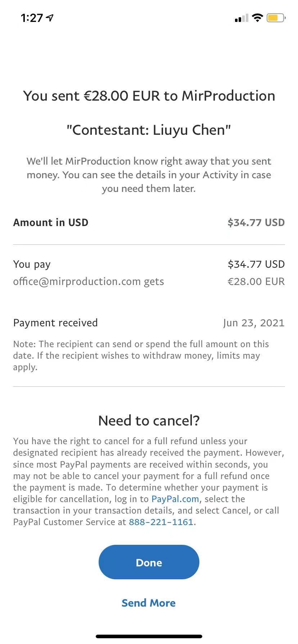Tap the "Need to cancel?" heading
This screenshot has width=298, height=644.
pos(149,420)
